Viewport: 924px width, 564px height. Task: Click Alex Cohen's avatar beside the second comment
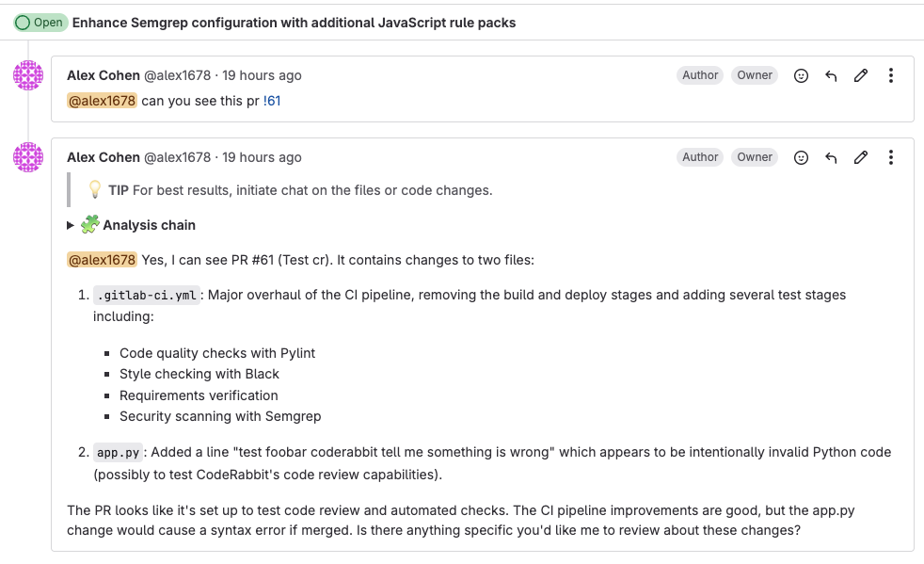[28, 157]
